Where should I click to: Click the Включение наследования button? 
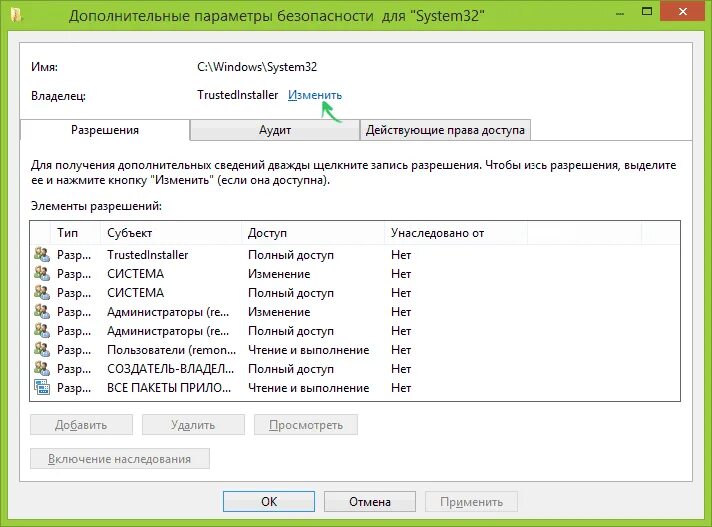pos(120,459)
